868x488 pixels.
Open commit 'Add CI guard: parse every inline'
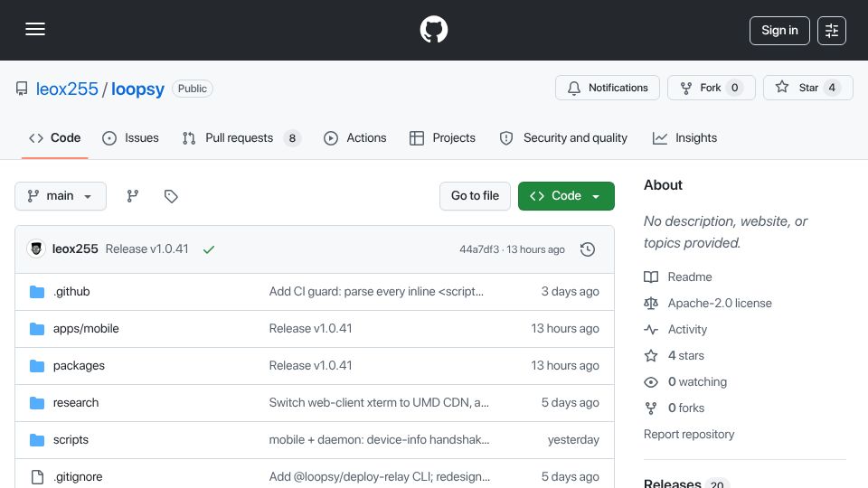pyautogui.click(x=376, y=292)
